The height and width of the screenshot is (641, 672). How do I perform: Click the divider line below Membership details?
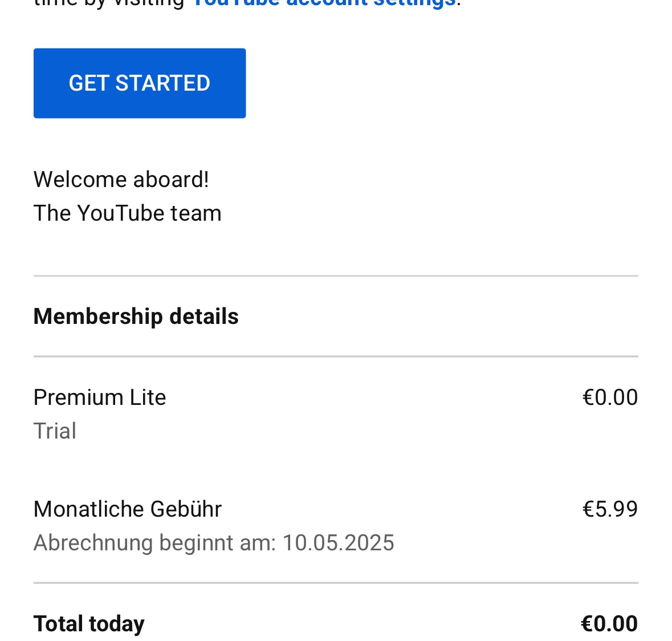pos(336,357)
